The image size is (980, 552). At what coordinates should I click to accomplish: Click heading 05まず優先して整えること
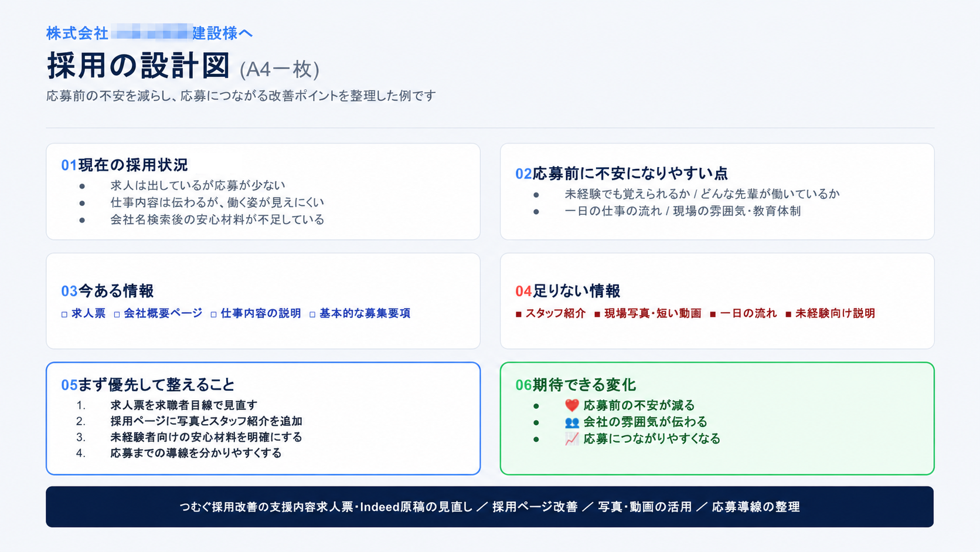point(148,385)
